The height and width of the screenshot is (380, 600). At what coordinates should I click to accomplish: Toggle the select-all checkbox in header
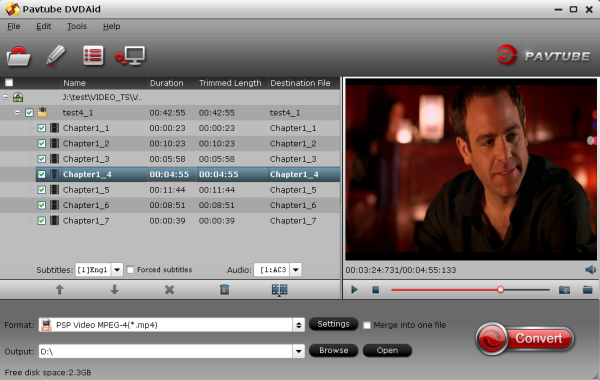9,83
